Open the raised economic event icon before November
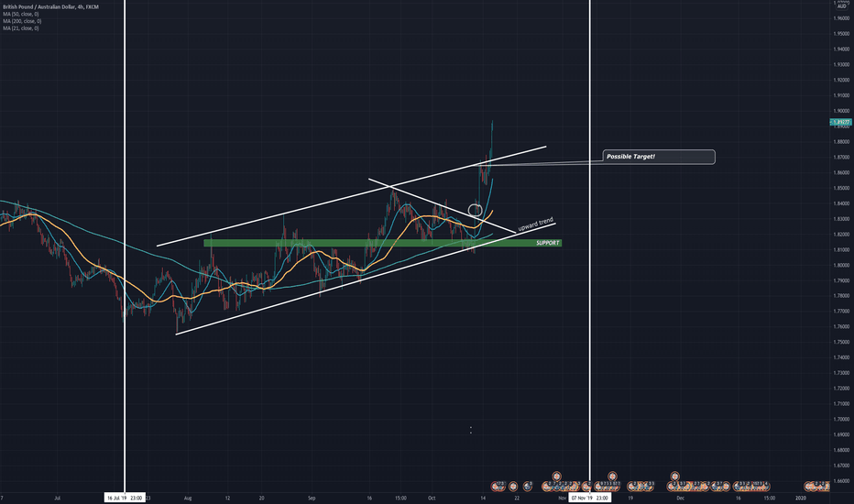 pyautogui.click(x=556, y=477)
